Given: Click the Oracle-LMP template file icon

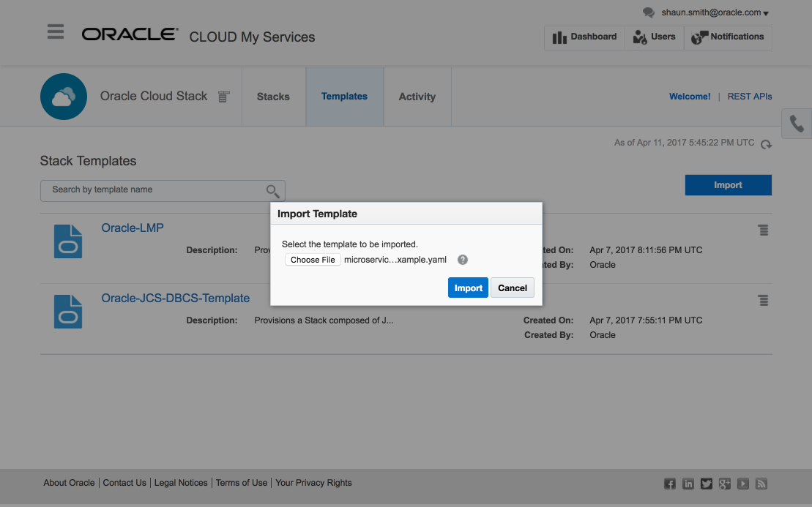Looking at the screenshot, I should coord(68,241).
